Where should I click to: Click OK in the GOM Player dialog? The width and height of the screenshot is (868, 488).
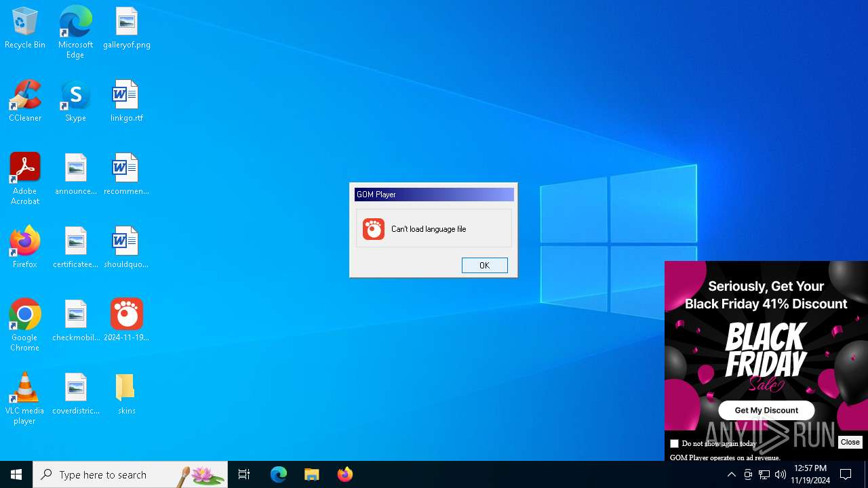click(x=484, y=265)
